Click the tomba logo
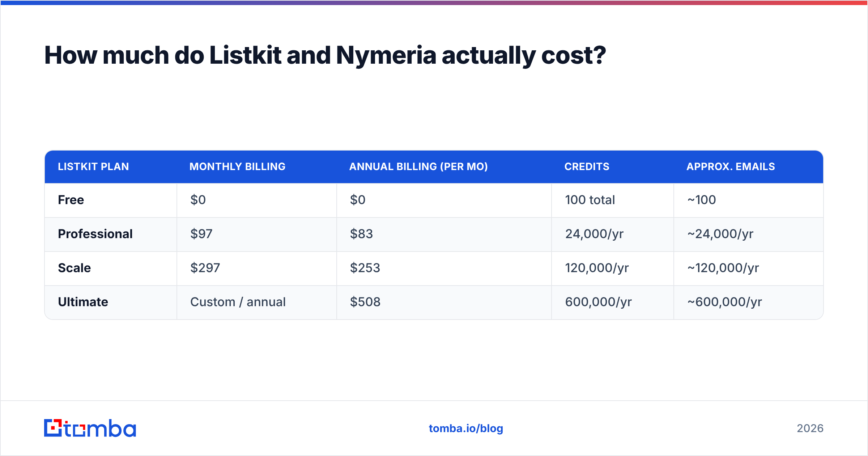Image resolution: width=868 pixels, height=456 pixels. (90, 428)
